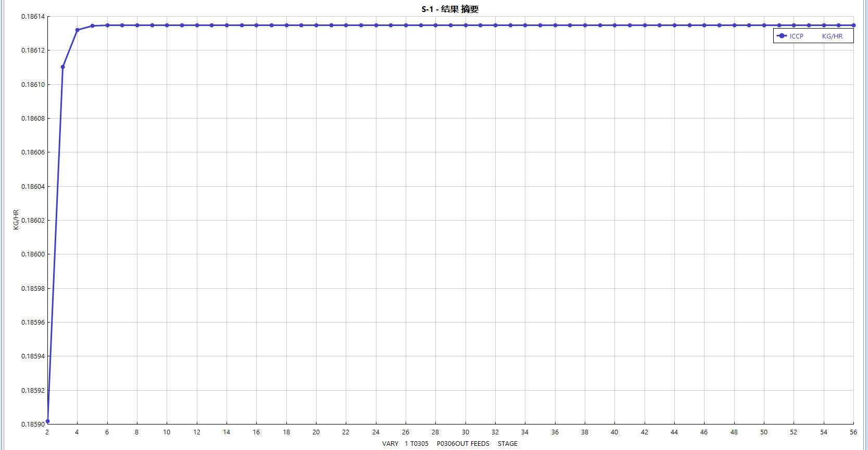
Task: Click x-axis tick label 28
Action: pos(435,432)
